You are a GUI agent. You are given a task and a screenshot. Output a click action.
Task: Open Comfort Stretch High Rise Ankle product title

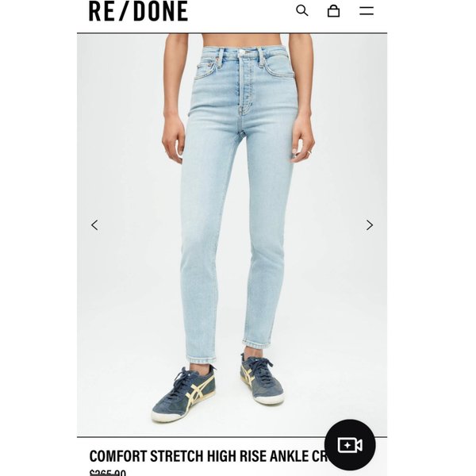tap(208, 456)
